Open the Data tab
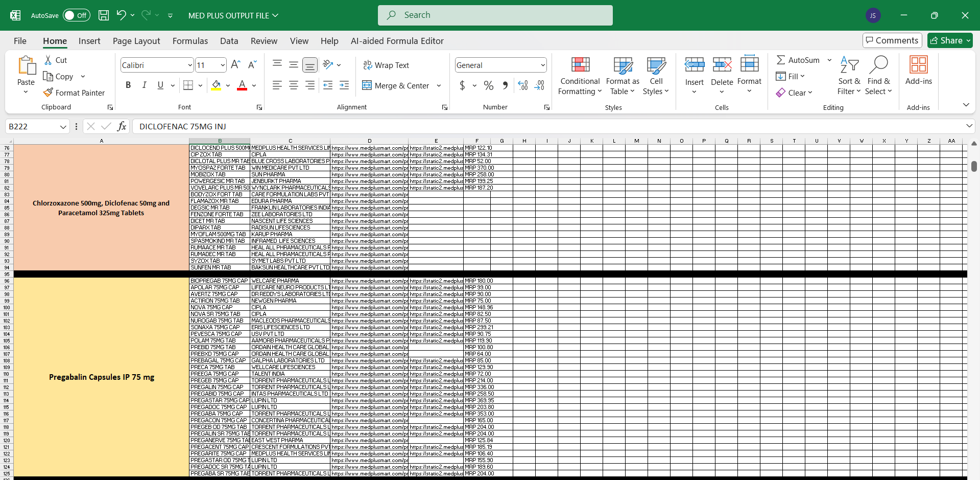The width and height of the screenshot is (980, 480). [229, 41]
